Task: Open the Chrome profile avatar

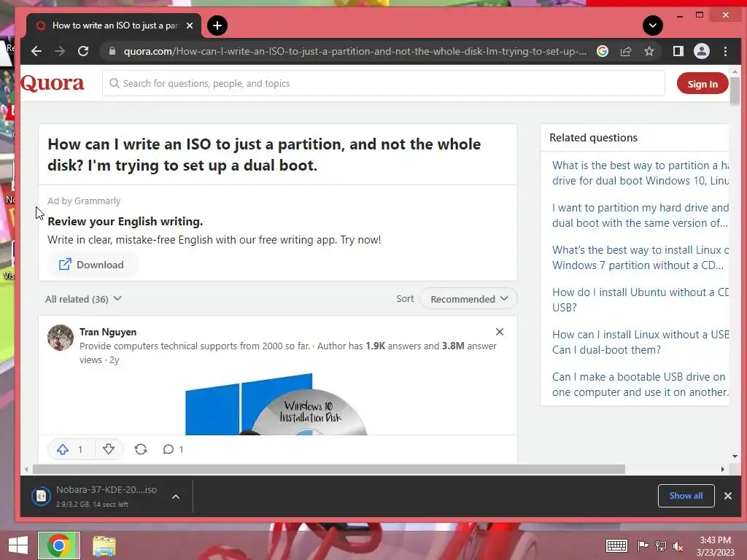Action: [x=701, y=52]
